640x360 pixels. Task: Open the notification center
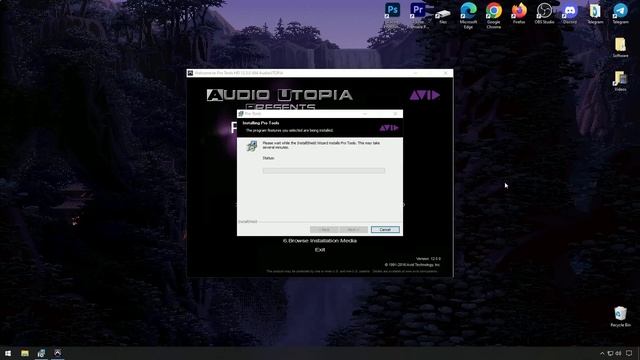[629, 353]
